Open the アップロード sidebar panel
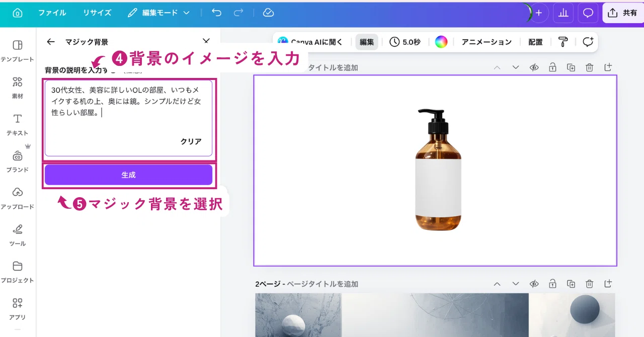The image size is (644, 337). pyautogui.click(x=18, y=198)
